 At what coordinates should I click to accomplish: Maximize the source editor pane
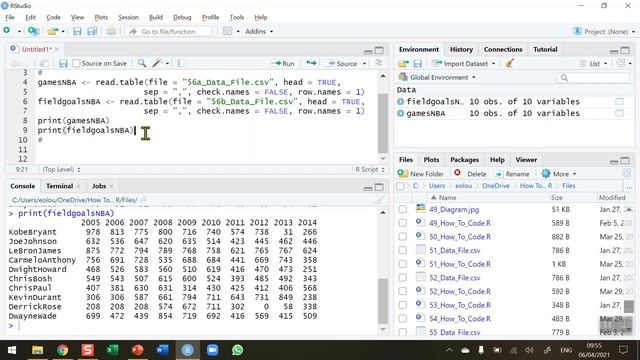click(379, 50)
